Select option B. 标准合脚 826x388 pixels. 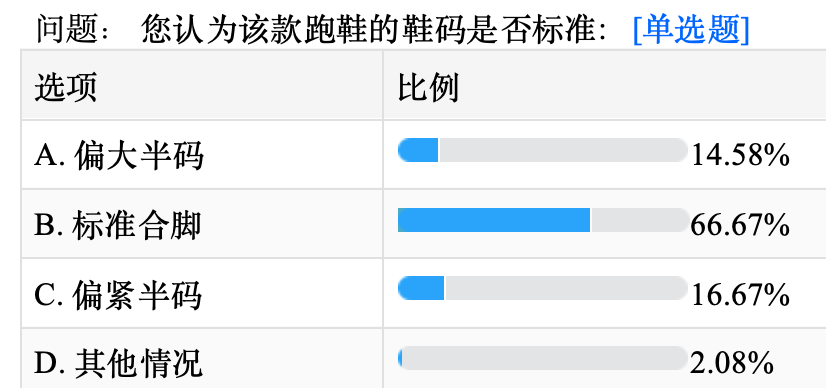118,225
